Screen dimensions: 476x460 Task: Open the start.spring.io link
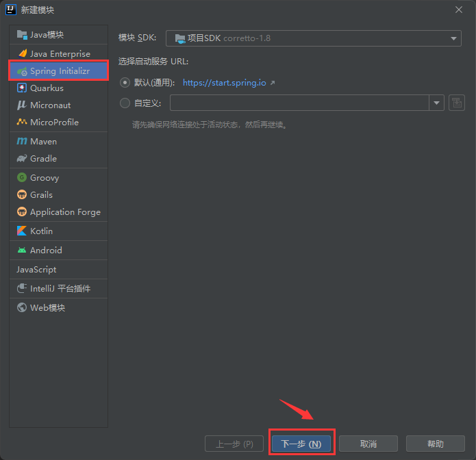[224, 83]
